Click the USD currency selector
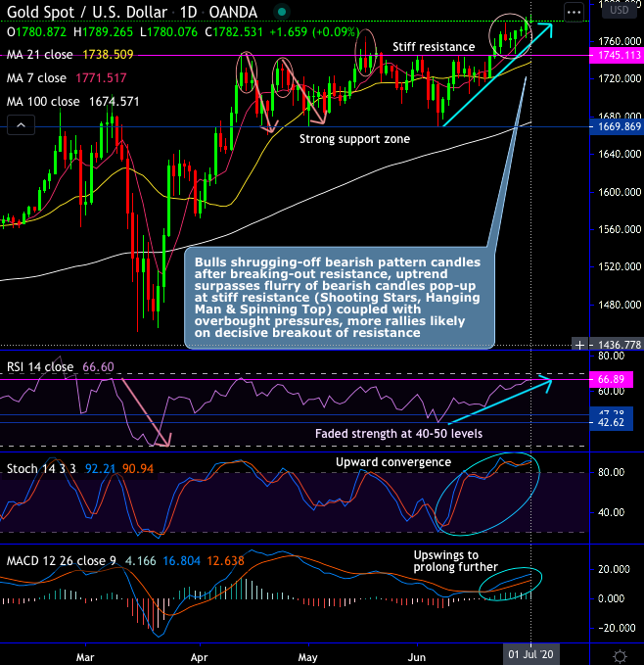Viewport: 644px width, 665px height. (x=619, y=10)
